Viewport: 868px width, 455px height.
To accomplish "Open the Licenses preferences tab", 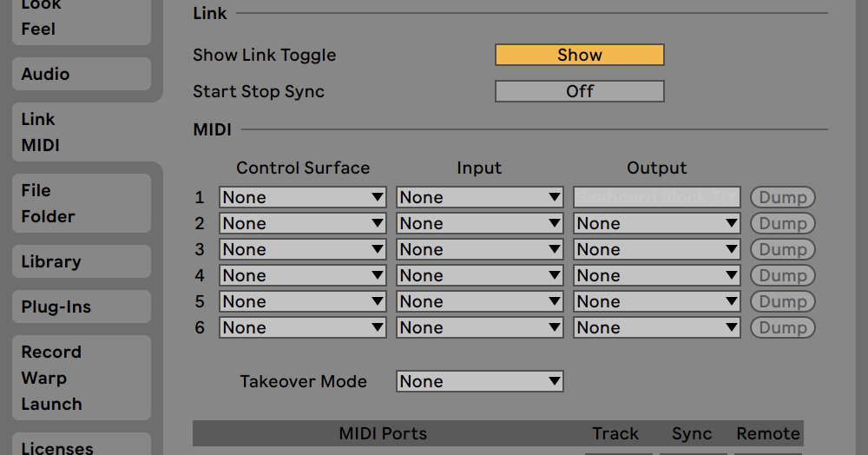I will pos(81,446).
